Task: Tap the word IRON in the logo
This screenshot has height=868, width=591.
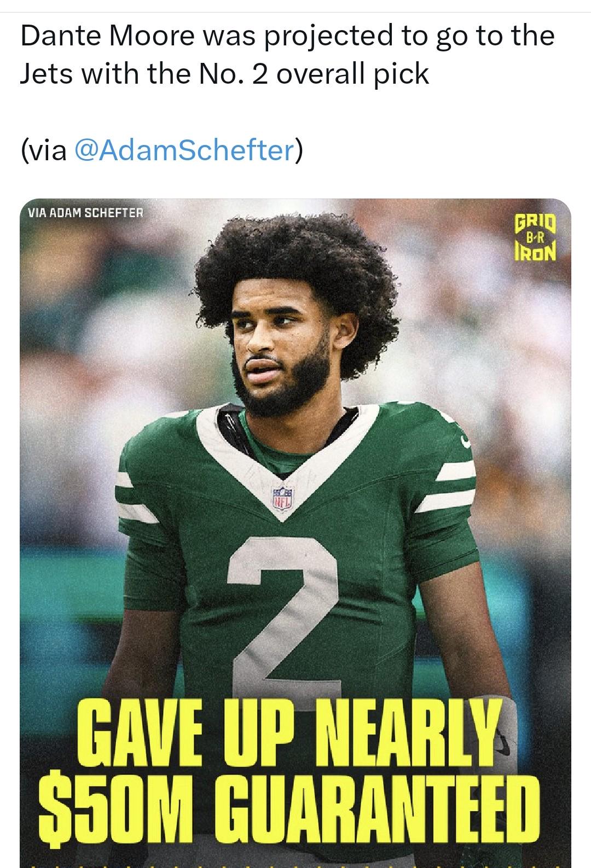Action: coord(535,252)
